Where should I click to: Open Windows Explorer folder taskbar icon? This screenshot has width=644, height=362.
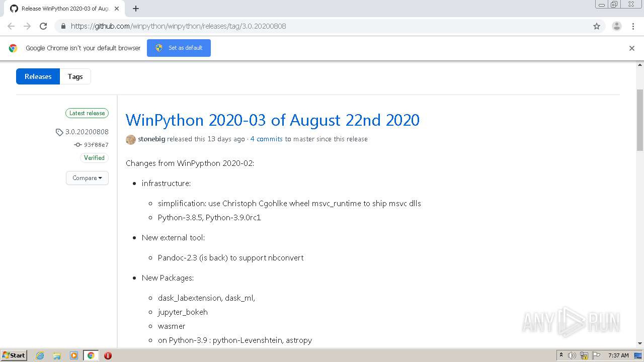pos(57,355)
